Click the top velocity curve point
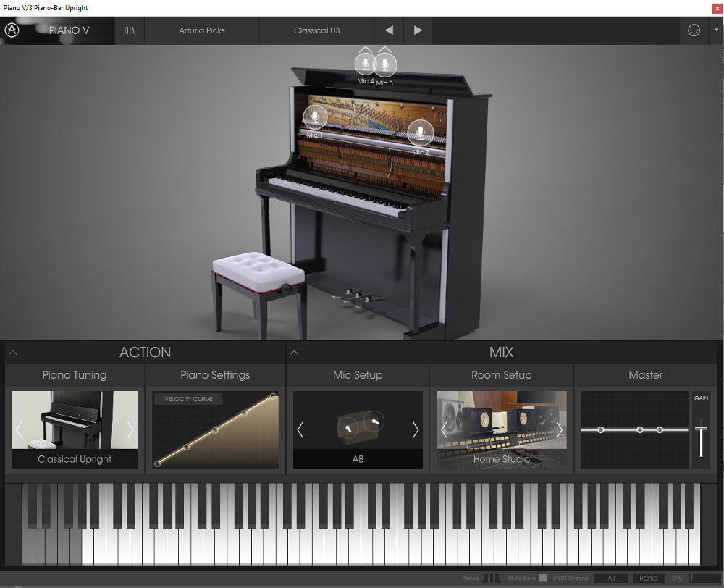724x588 pixels. 273,396
